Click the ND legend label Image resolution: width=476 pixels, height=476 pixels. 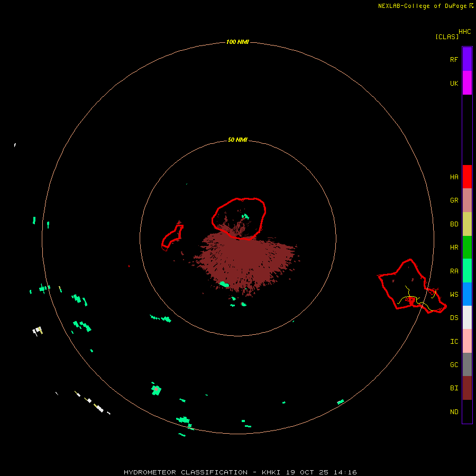454,412
